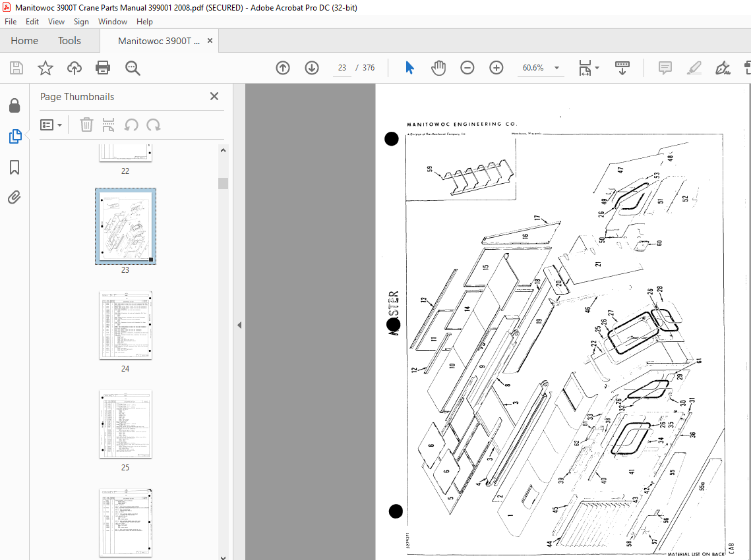Click the thumbnails panel scrollbar handle
Image resolution: width=751 pixels, height=560 pixels.
(x=223, y=183)
